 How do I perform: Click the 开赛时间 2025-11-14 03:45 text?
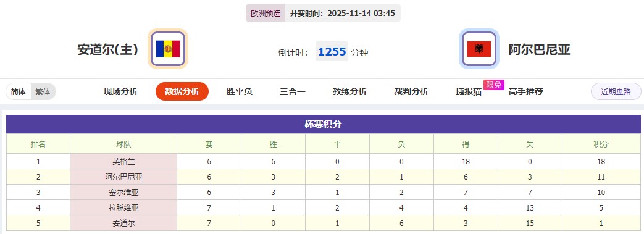pyautogui.click(x=343, y=13)
